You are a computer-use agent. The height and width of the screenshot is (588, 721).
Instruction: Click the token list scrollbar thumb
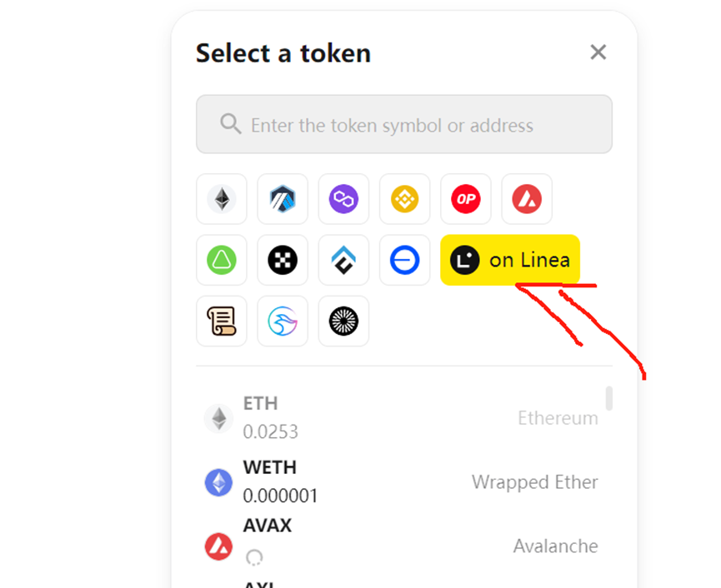[608, 398]
